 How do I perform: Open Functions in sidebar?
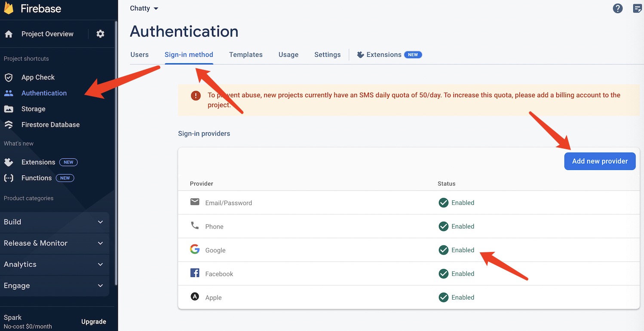[x=37, y=178]
